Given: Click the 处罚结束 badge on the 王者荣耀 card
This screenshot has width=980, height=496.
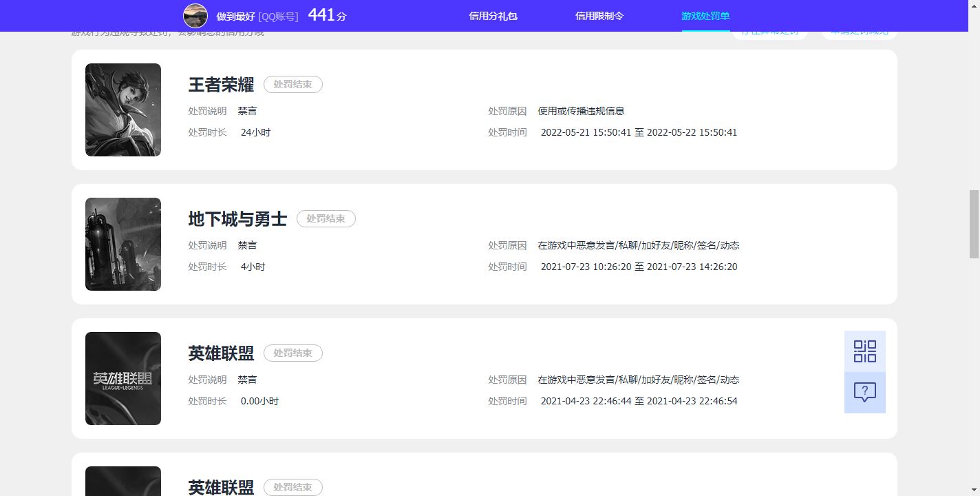Looking at the screenshot, I should pos(293,84).
